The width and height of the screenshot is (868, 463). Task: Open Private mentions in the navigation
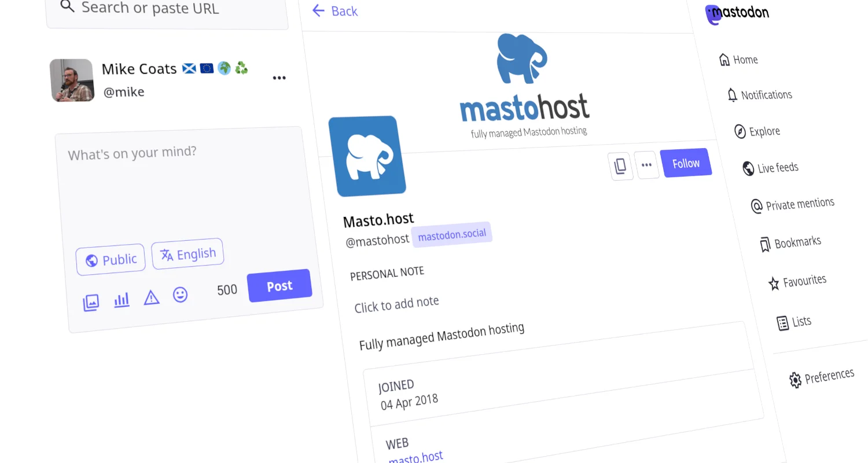pyautogui.click(x=792, y=204)
